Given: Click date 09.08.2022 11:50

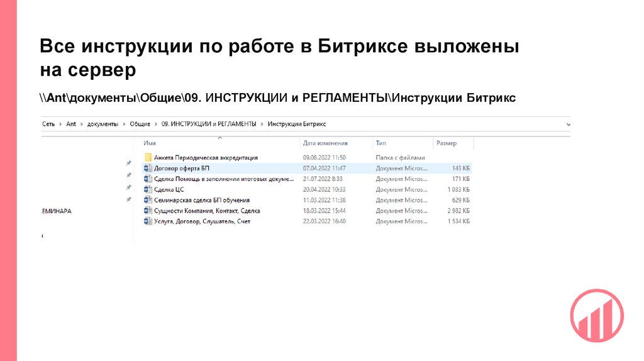Looking at the screenshot, I should click(325, 157).
